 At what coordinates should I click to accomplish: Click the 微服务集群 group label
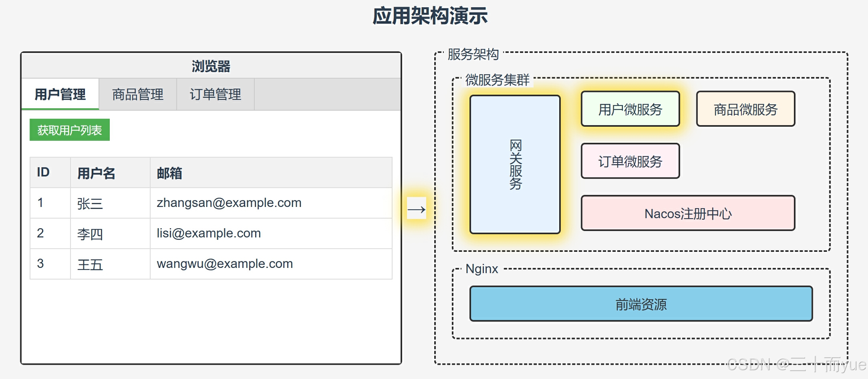coord(497,80)
